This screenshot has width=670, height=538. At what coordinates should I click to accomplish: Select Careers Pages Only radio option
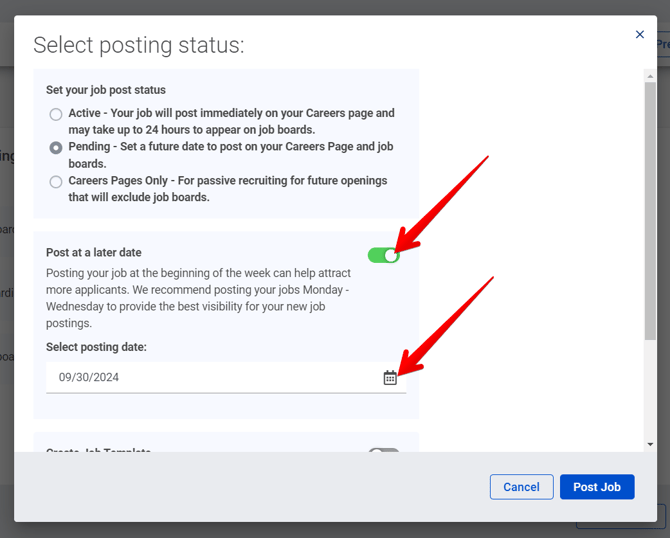click(x=56, y=182)
